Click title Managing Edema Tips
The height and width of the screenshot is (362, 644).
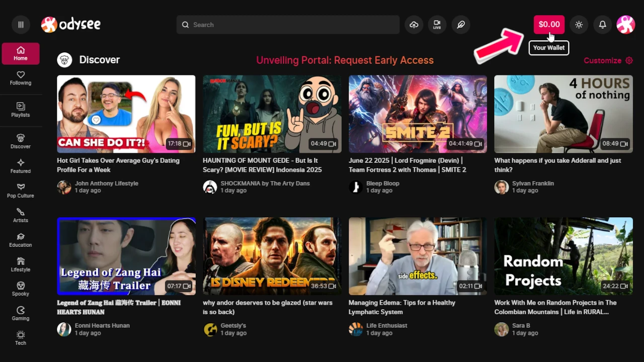[x=402, y=307]
